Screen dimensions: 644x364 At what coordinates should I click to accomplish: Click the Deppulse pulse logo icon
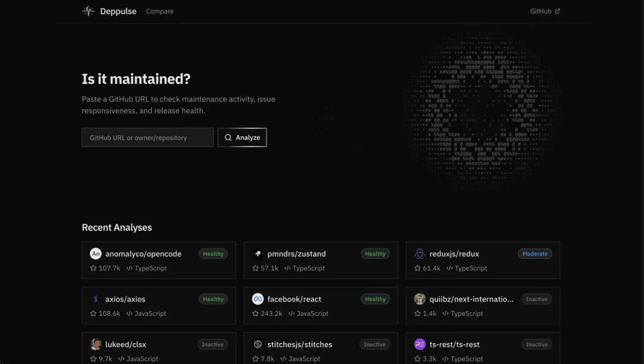click(88, 11)
